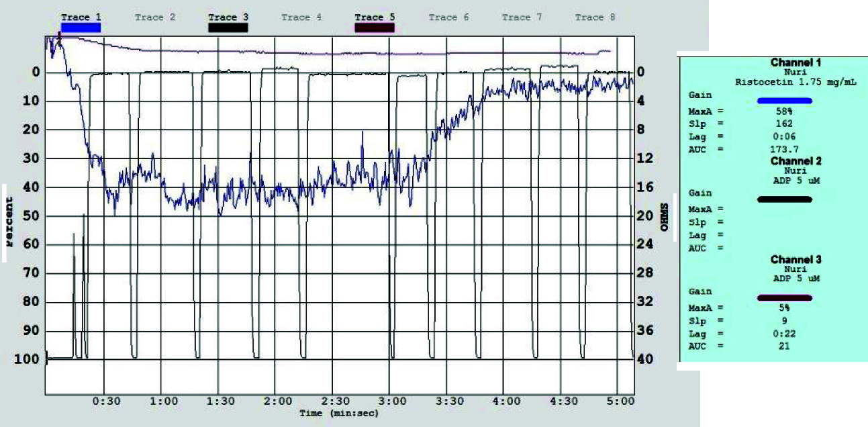Open Trace 7
The height and width of the screenshot is (427, 868).
[x=522, y=17]
